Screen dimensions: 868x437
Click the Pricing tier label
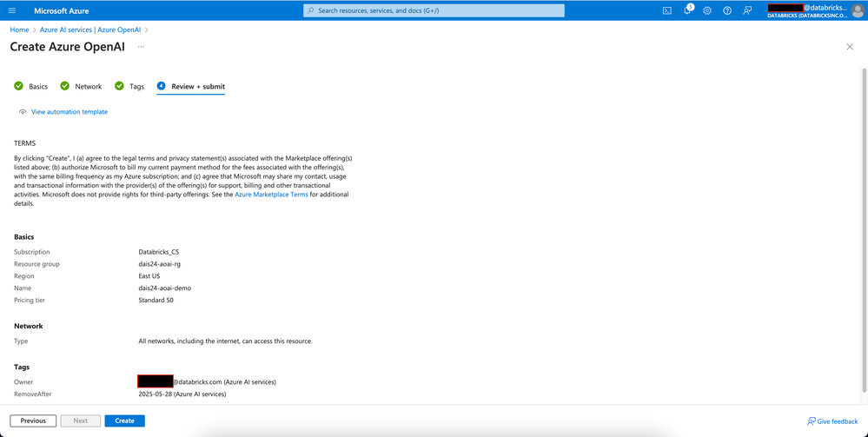click(30, 301)
